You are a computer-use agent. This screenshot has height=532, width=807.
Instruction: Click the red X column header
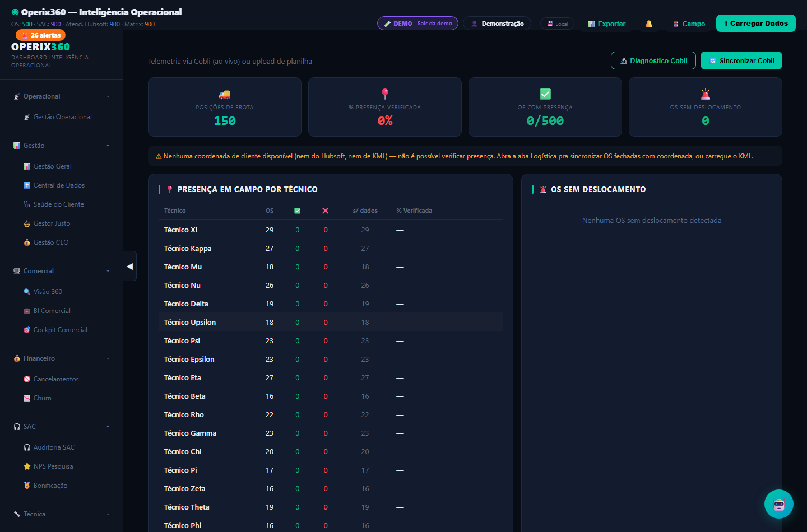coord(326,211)
